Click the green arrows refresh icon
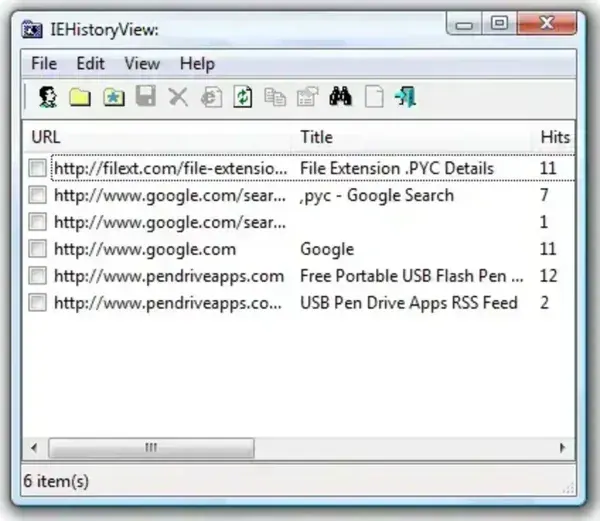This screenshot has width=600, height=521. [x=243, y=97]
